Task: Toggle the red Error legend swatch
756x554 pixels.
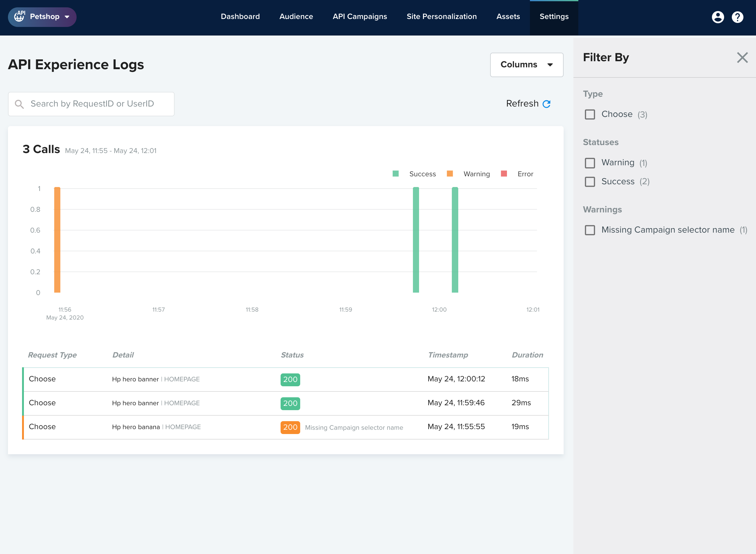Action: click(x=504, y=174)
